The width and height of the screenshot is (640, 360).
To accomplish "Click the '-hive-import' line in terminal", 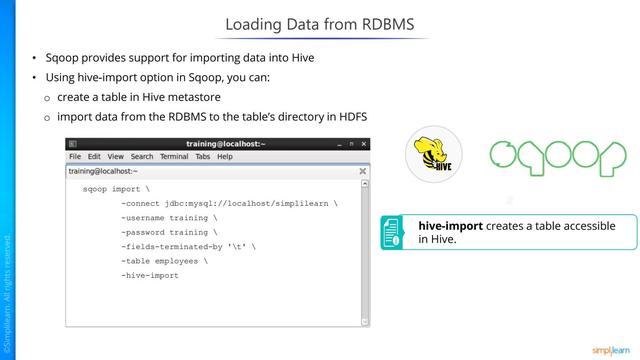I will [150, 276].
